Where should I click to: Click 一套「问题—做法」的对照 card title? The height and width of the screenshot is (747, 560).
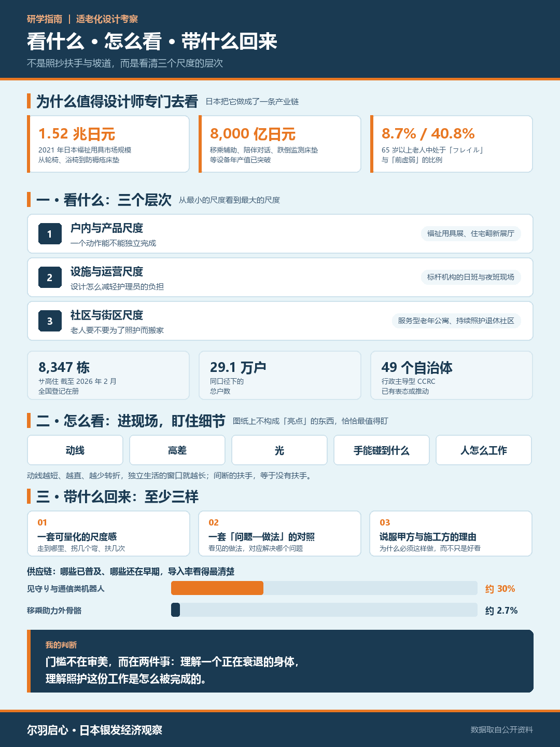click(261, 536)
